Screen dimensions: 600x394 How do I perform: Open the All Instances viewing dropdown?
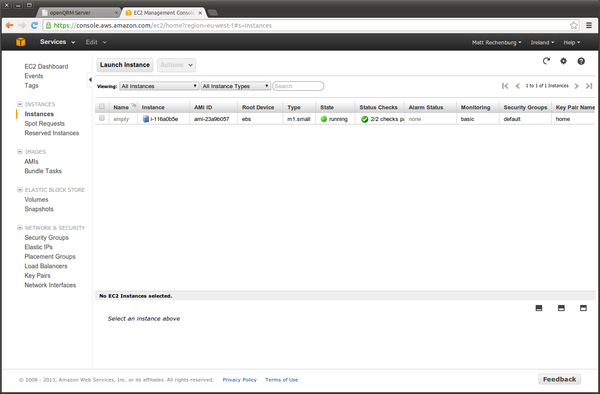[159, 86]
